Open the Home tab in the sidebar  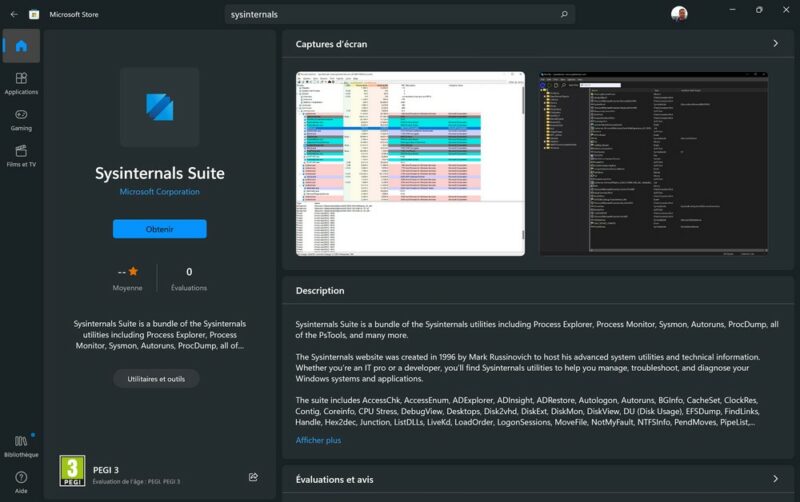click(21, 46)
